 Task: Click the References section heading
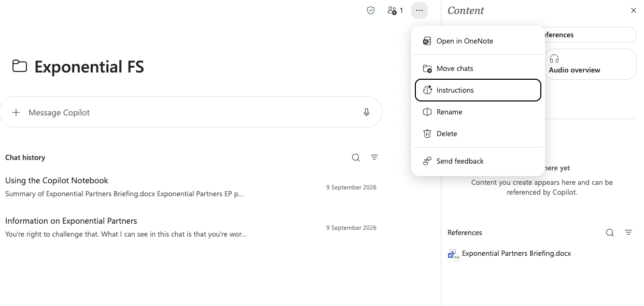pos(465,232)
